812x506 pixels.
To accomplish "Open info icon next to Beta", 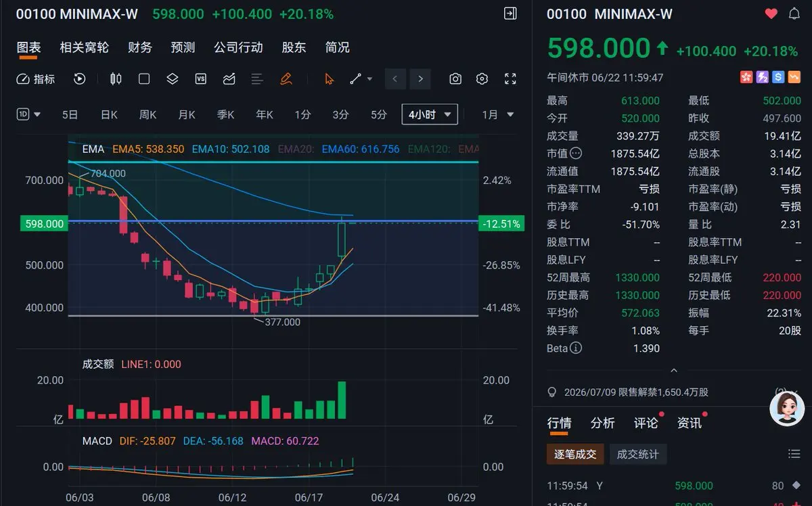I will [x=576, y=348].
